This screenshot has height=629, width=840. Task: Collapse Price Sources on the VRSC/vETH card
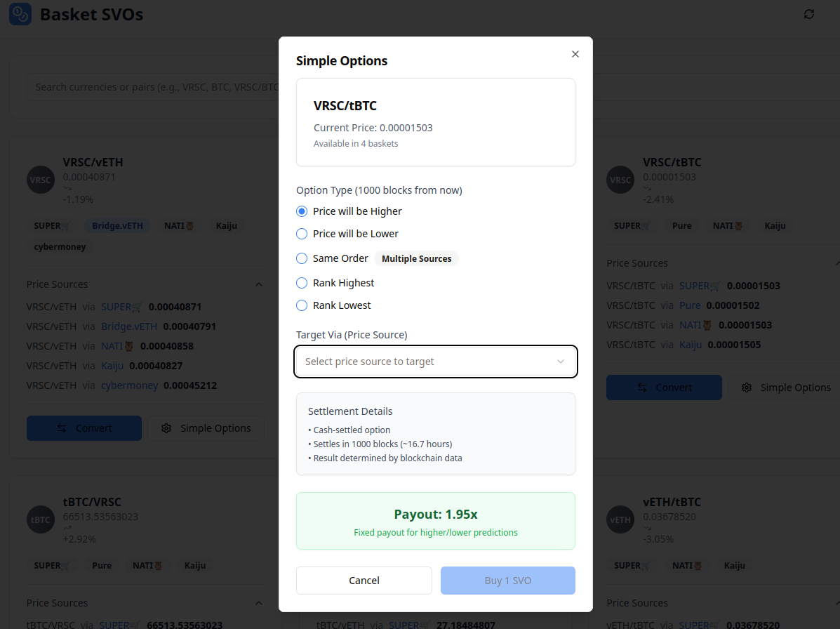click(x=258, y=284)
